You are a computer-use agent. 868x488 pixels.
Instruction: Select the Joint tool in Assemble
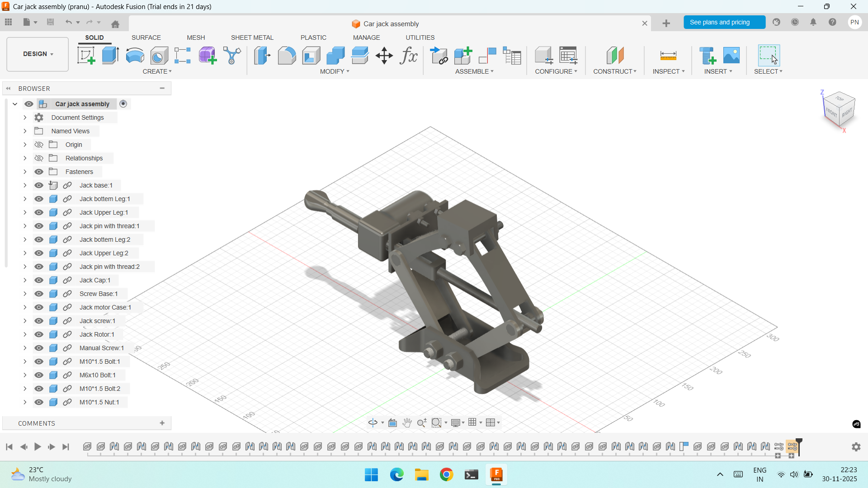(487, 56)
